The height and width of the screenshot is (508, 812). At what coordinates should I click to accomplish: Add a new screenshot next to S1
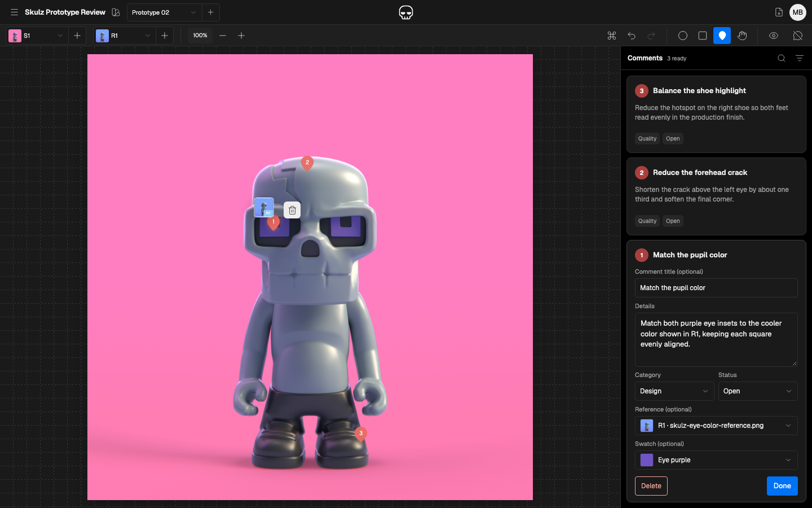pyautogui.click(x=77, y=36)
